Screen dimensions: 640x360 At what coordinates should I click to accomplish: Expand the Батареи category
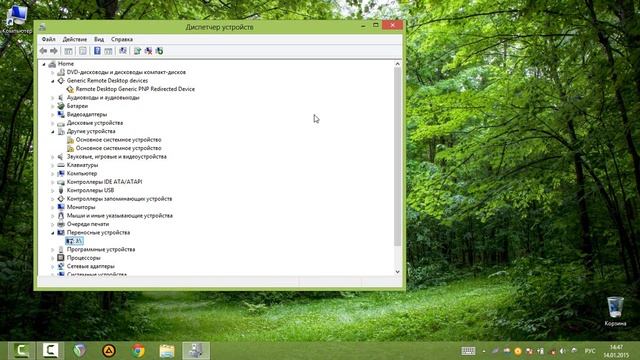tap(53, 106)
